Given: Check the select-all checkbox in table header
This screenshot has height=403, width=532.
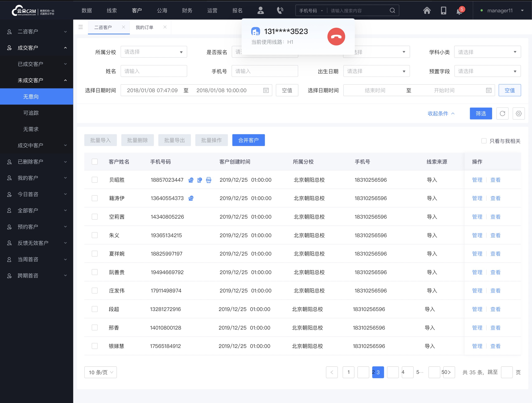Looking at the screenshot, I should 94,161.
